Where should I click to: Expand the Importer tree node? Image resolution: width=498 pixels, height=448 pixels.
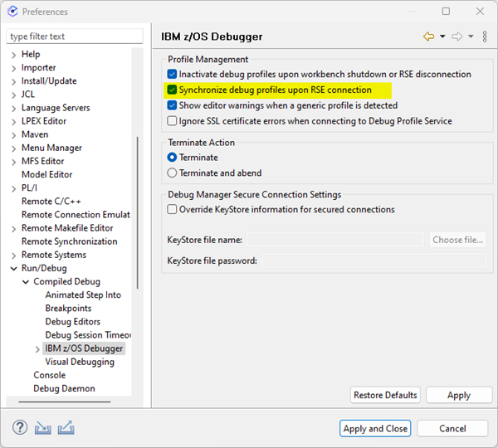pyautogui.click(x=13, y=68)
